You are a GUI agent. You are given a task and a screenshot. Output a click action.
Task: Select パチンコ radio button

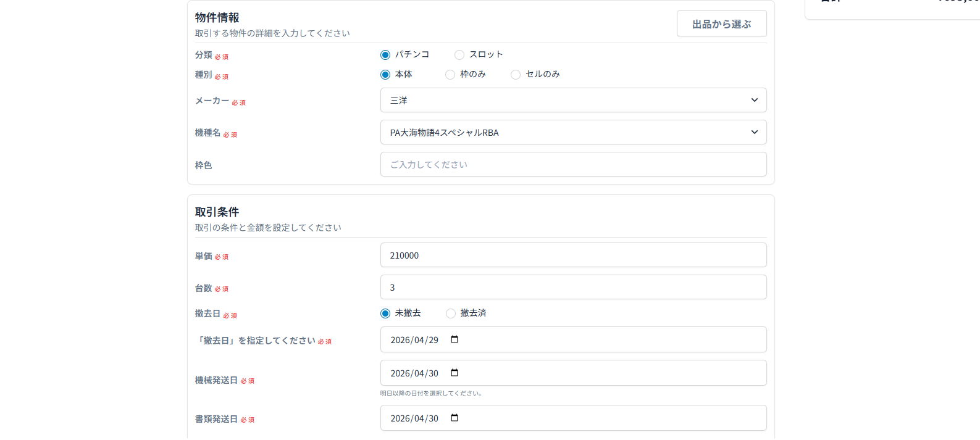point(385,55)
